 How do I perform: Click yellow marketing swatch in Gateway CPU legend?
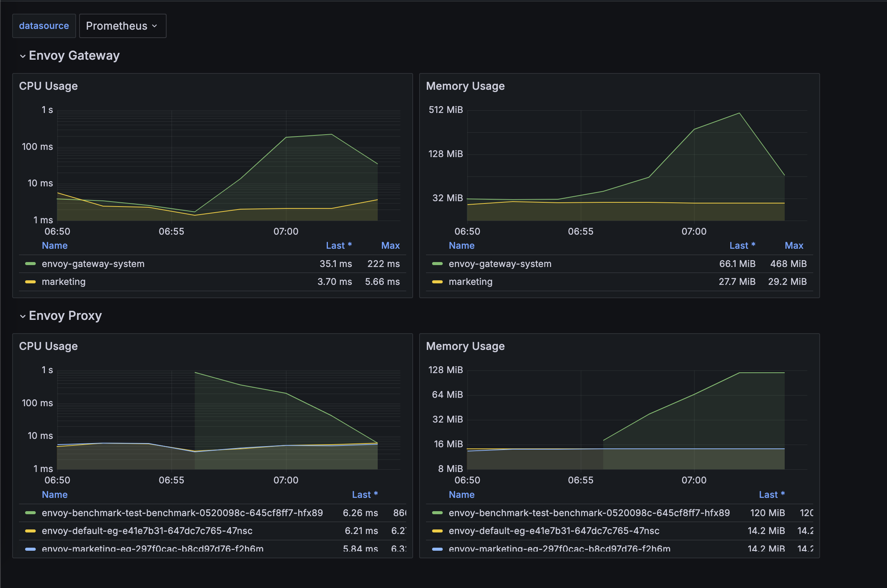[30, 282]
